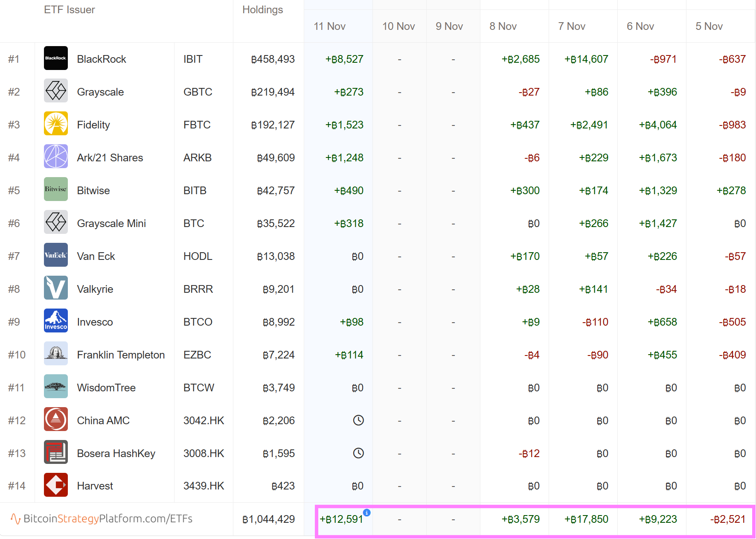Click the Fidelity sunburst logo
Image resolution: width=756 pixels, height=539 pixels.
[x=55, y=124]
